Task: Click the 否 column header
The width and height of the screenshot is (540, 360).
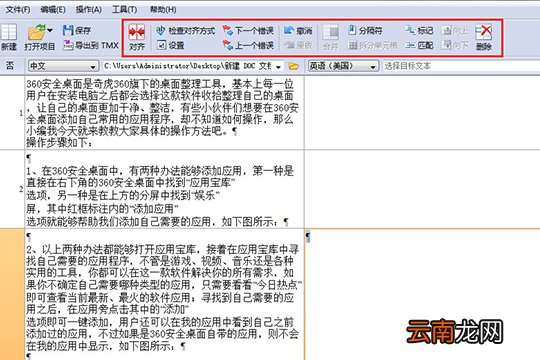Action: (10, 66)
